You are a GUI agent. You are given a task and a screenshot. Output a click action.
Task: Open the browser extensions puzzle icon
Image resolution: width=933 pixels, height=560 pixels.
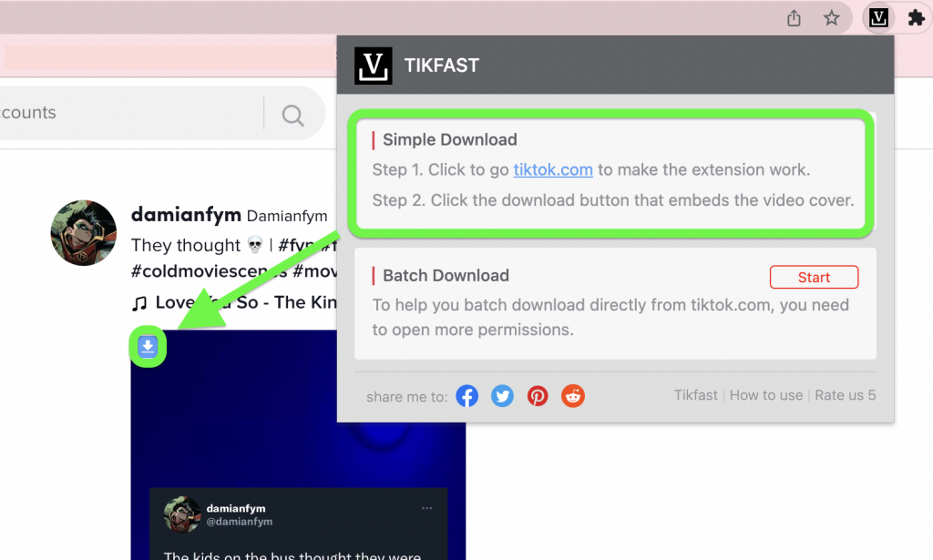[x=917, y=18]
